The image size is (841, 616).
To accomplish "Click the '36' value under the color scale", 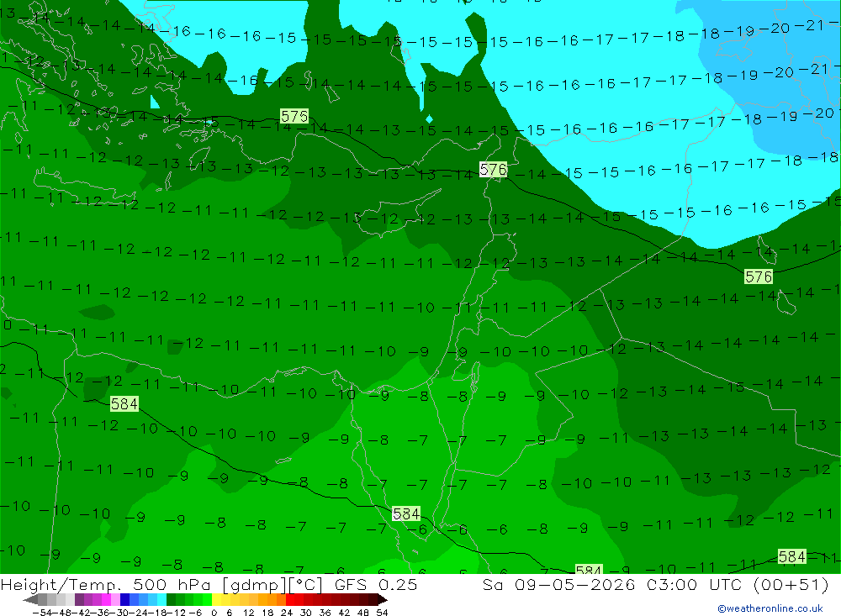I will coord(325,612).
